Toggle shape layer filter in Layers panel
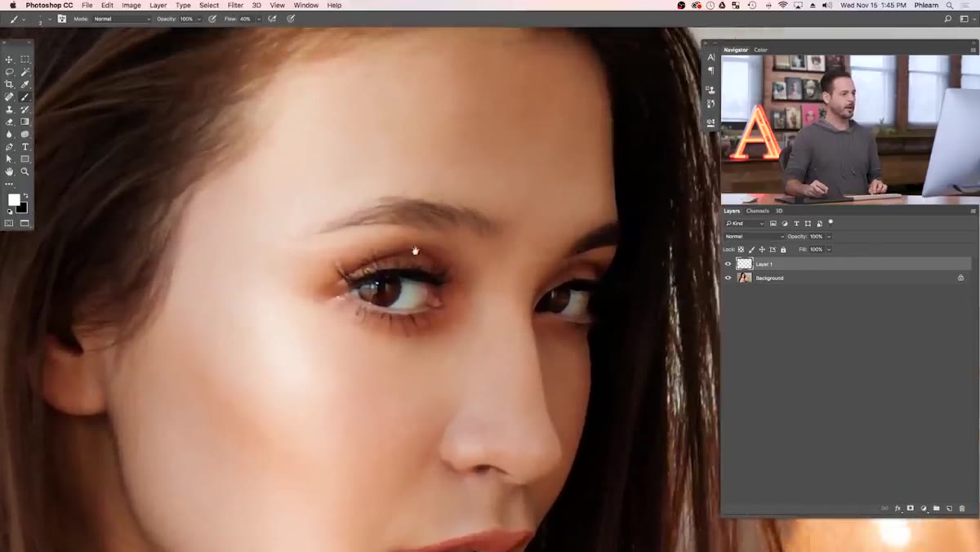This screenshot has height=552, width=980. [808, 224]
